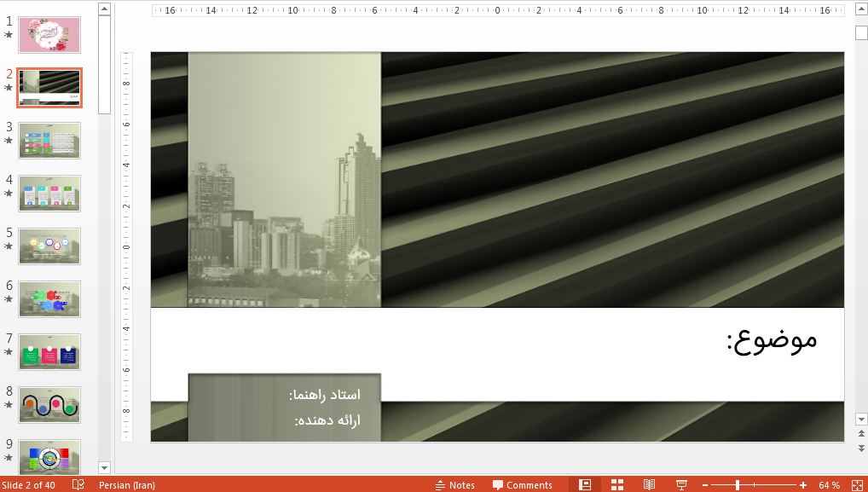Switch to Normal view in status bar
Screen dimensions: 868x492
click(x=585, y=484)
